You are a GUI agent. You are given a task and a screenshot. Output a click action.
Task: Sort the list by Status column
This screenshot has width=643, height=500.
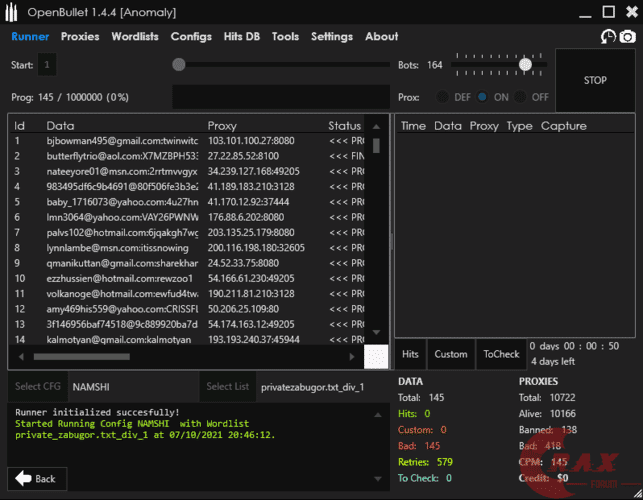click(344, 126)
